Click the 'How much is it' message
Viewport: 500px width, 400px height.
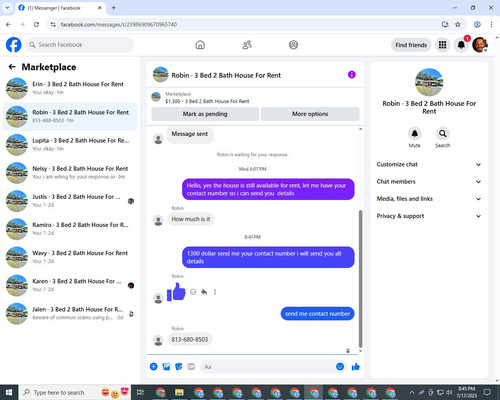click(x=191, y=219)
